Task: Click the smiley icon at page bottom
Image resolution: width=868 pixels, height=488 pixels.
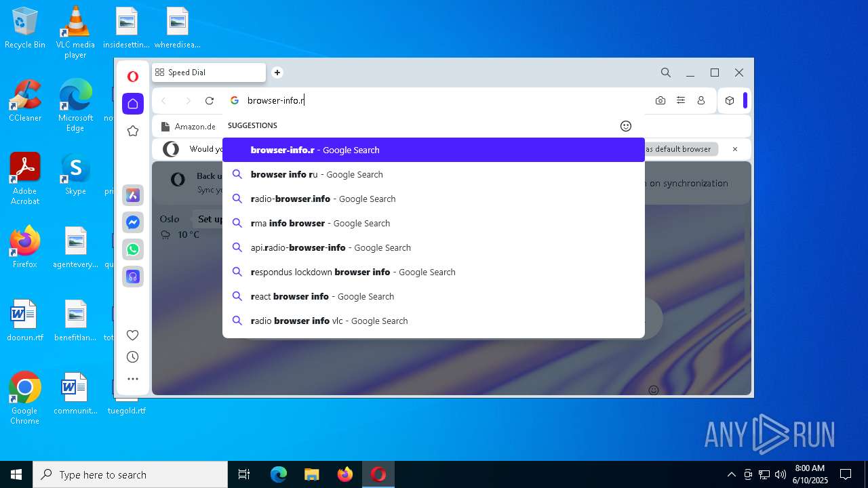Action: [x=654, y=390]
